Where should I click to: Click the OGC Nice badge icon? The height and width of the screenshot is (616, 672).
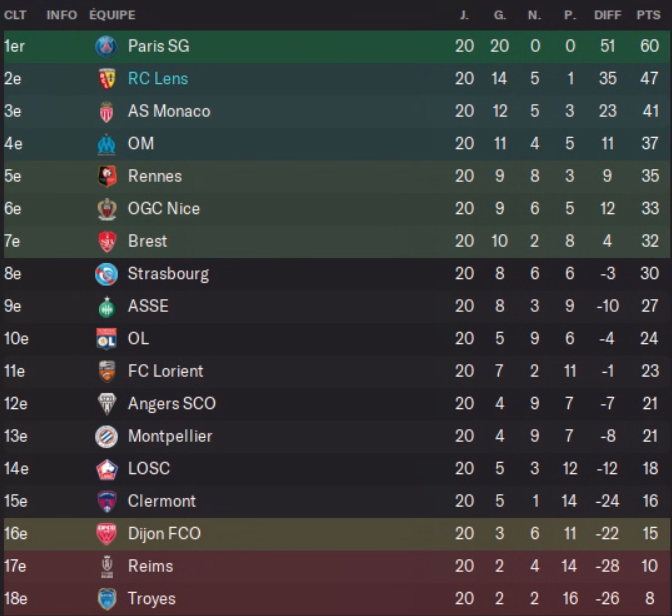pyautogui.click(x=106, y=209)
